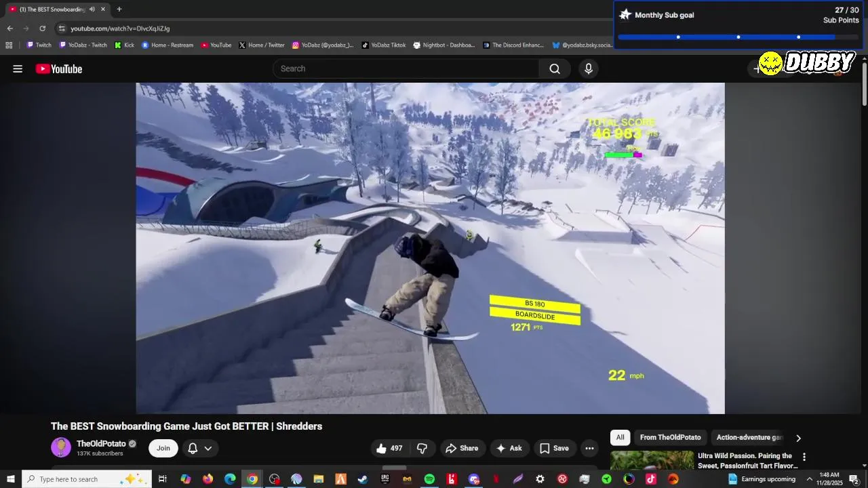Select the All filter chip
The width and height of the screenshot is (868, 488).
620,438
